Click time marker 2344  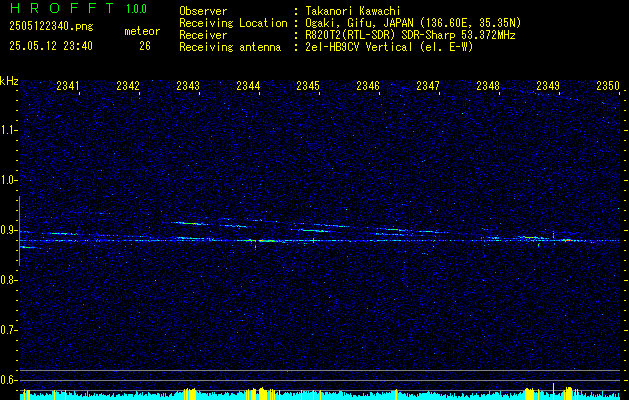click(x=248, y=85)
